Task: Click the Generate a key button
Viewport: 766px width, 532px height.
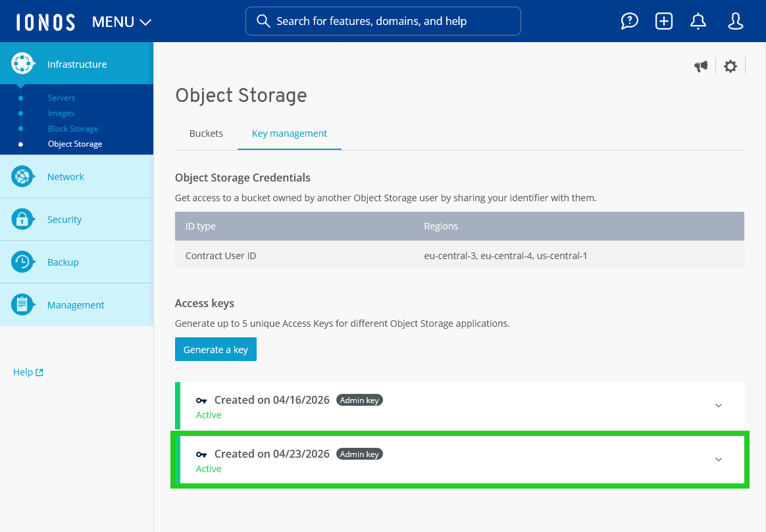Action: click(215, 349)
